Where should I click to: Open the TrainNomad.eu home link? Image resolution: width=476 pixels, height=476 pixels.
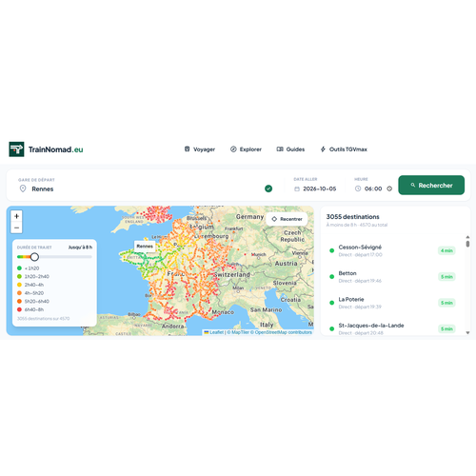click(46, 149)
